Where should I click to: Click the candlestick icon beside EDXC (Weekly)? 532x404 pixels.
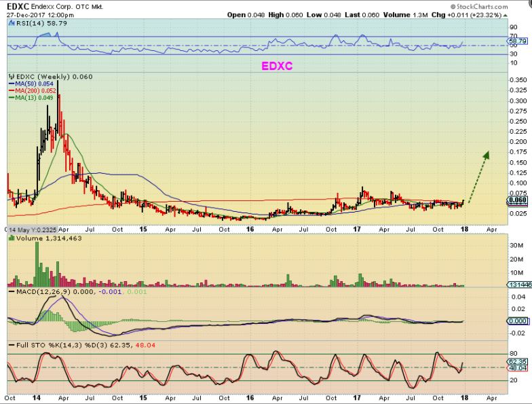click(x=11, y=77)
